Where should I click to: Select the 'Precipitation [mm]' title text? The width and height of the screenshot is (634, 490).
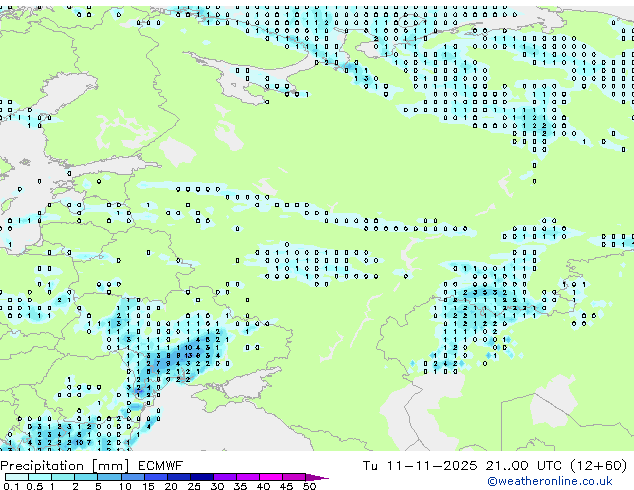64,466
